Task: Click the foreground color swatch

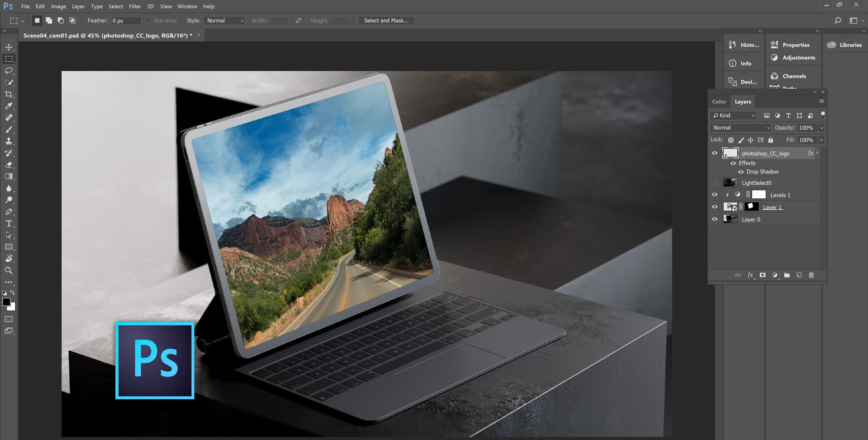Action: (6, 302)
